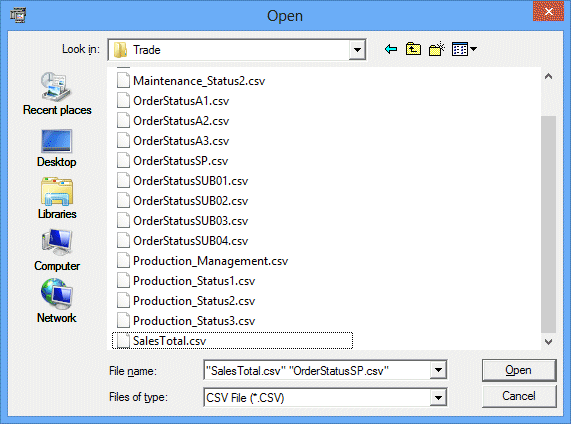Open Network location
Viewport: 571px width, 424px height.
(x=57, y=301)
